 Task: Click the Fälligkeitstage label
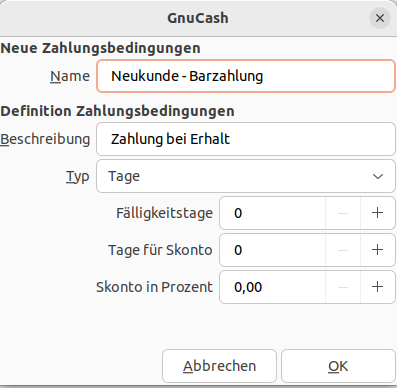[x=164, y=213]
